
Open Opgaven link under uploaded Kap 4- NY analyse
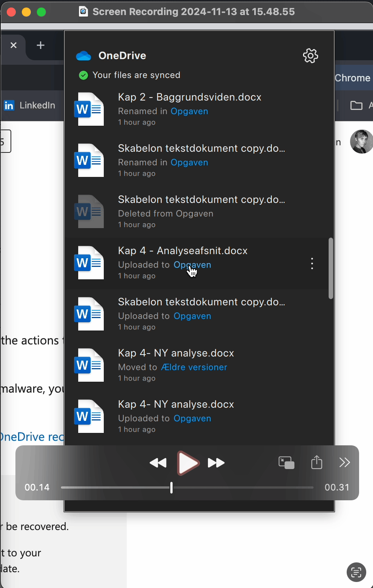tap(193, 419)
